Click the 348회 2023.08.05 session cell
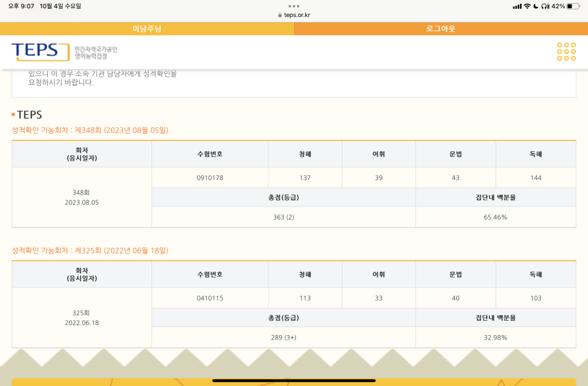588x386 pixels. [x=82, y=197]
